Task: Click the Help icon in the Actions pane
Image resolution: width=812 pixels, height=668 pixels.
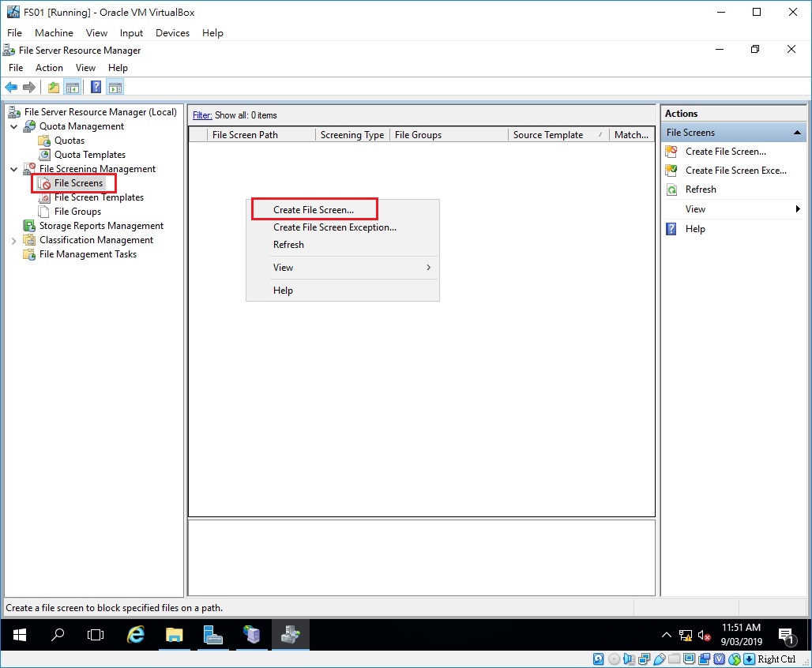Action: pyautogui.click(x=671, y=229)
